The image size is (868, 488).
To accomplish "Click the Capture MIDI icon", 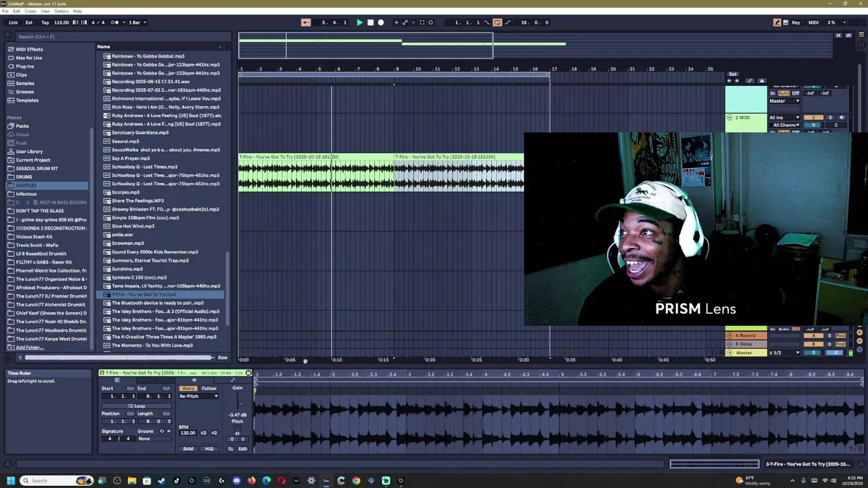I will [422, 22].
